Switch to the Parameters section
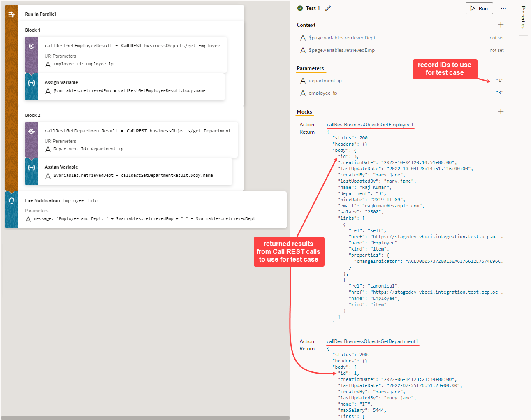 pos(311,68)
